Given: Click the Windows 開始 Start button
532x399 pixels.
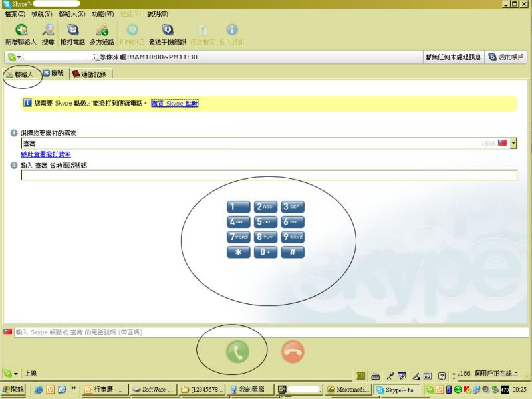Looking at the screenshot, I should (13, 389).
